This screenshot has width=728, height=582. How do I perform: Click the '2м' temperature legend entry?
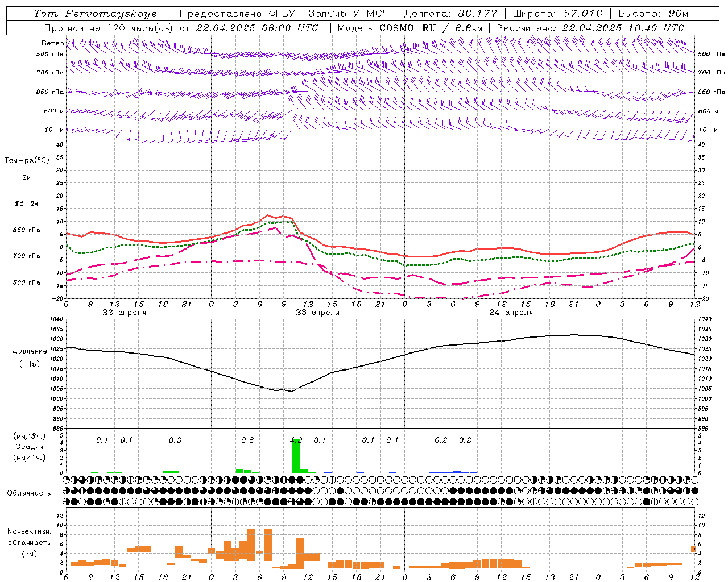click(27, 177)
